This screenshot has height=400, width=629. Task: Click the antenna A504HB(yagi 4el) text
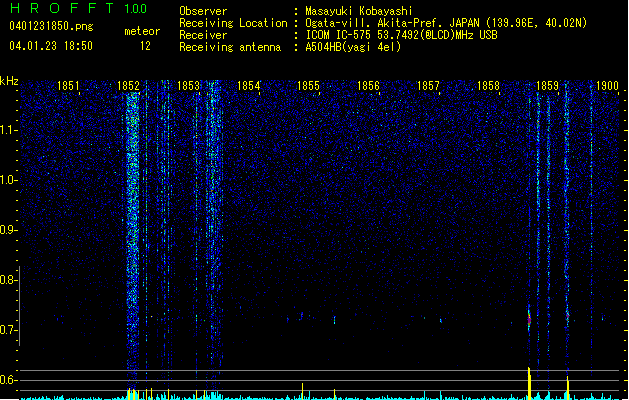(353, 47)
